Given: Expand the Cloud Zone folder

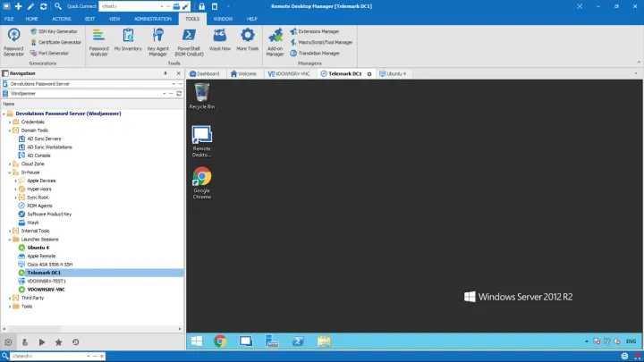Looking at the screenshot, I should click(x=9, y=164).
